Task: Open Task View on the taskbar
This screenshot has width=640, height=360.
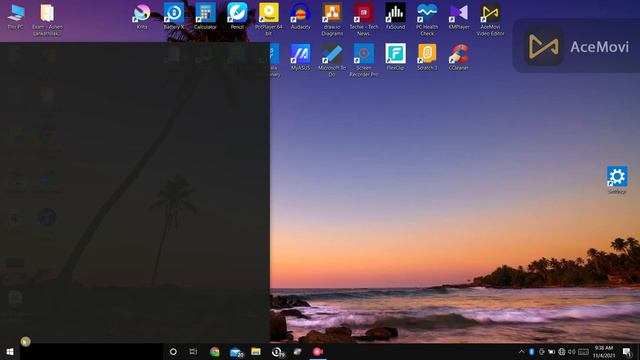Action: pyautogui.click(x=193, y=351)
